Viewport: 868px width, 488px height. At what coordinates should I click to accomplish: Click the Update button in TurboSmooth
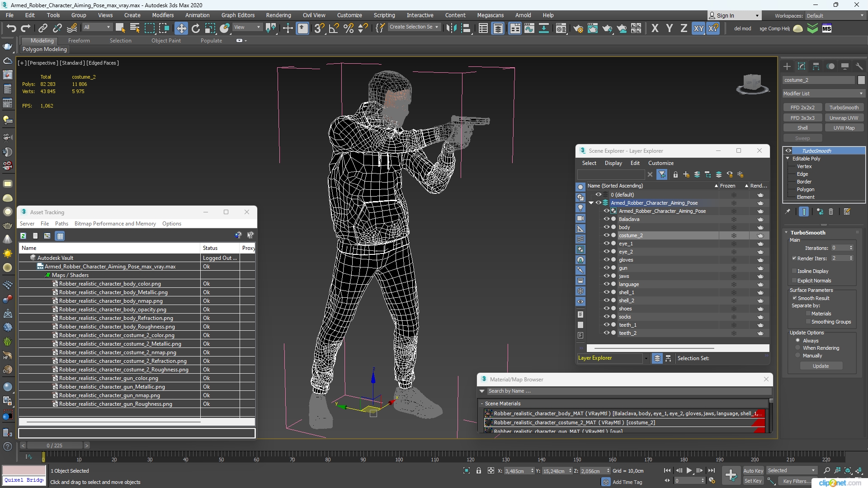821,366
